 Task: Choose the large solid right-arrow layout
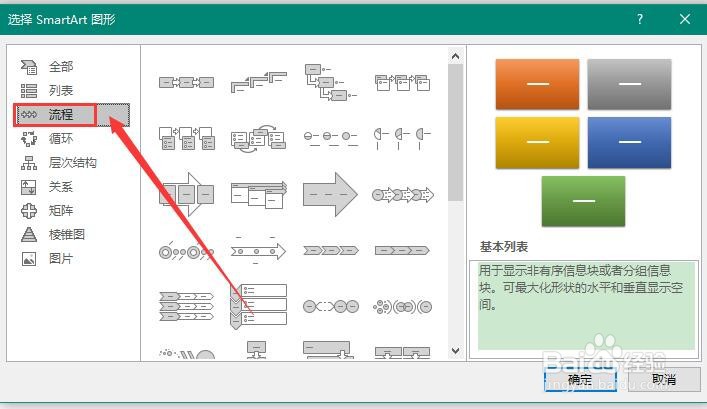[331, 194]
